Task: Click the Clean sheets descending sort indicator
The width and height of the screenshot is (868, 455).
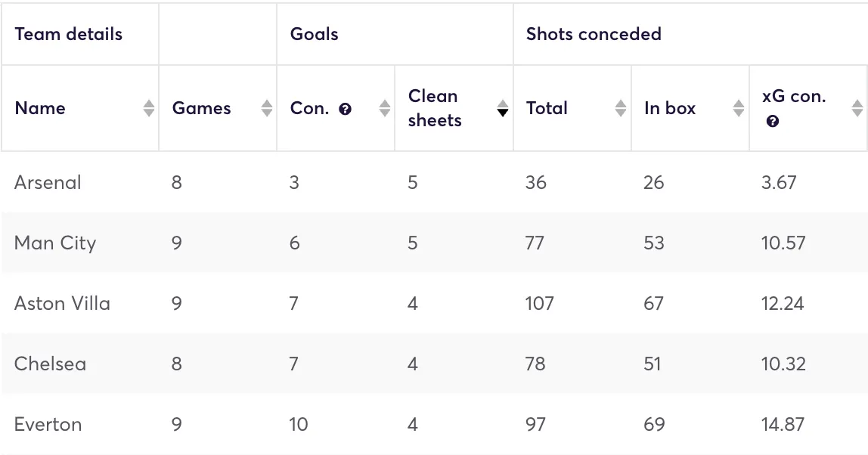Action: coord(502,112)
